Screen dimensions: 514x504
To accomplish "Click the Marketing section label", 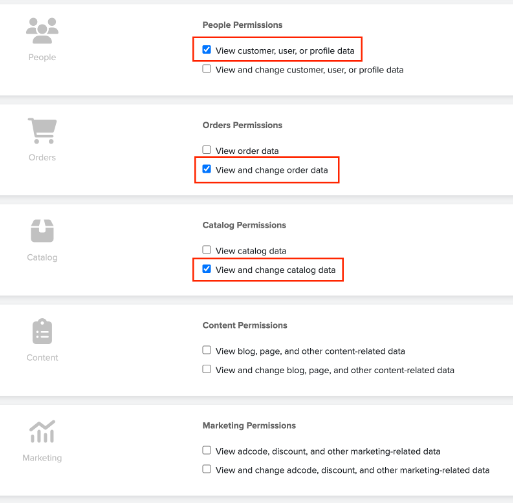I will click(x=42, y=458).
